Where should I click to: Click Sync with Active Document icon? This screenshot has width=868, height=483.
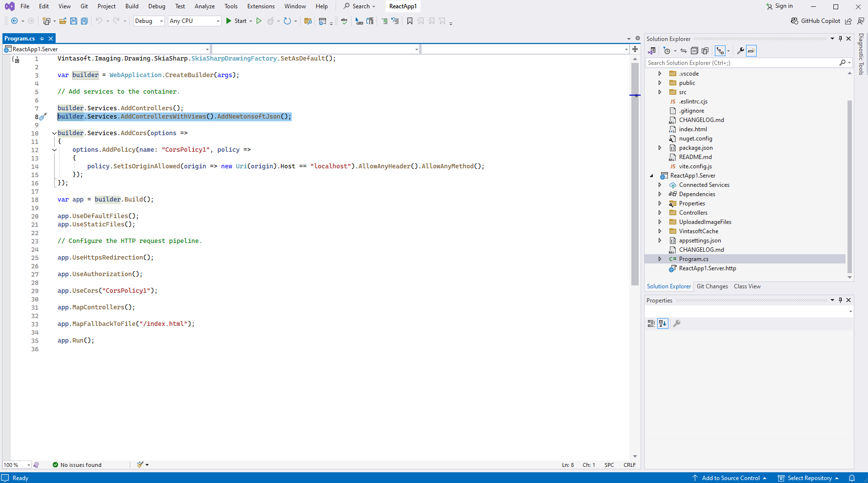[x=684, y=51]
